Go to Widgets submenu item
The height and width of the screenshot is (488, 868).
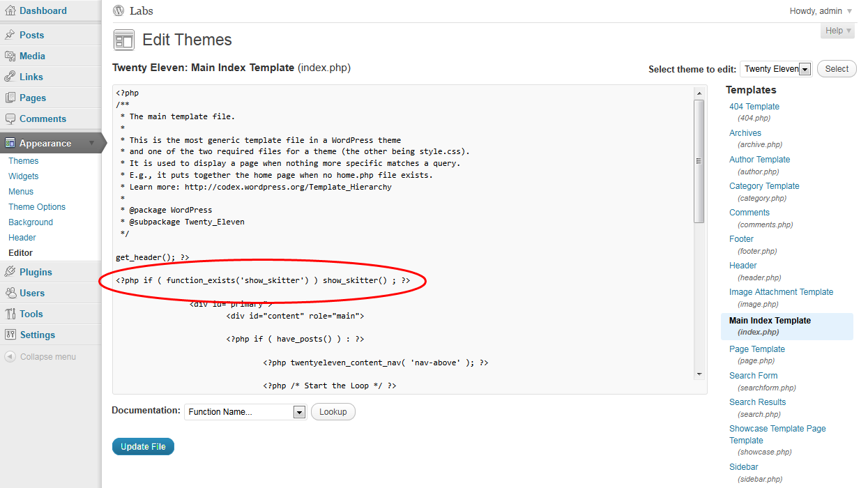click(24, 176)
